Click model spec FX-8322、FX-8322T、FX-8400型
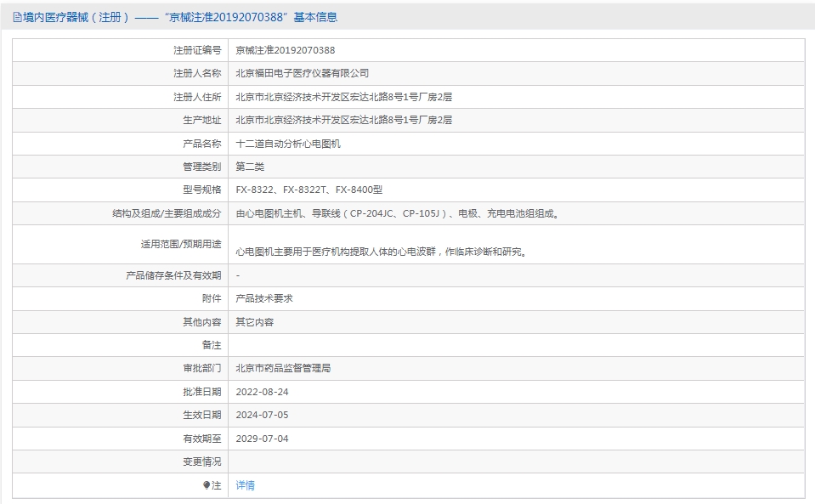Screen dimensions: 815x504 (308, 190)
